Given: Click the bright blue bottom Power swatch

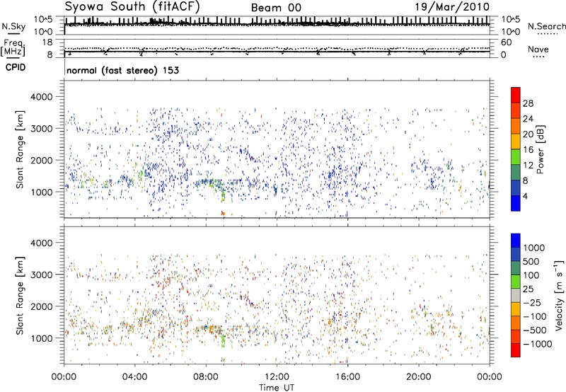Looking at the screenshot, I should coord(516,203).
